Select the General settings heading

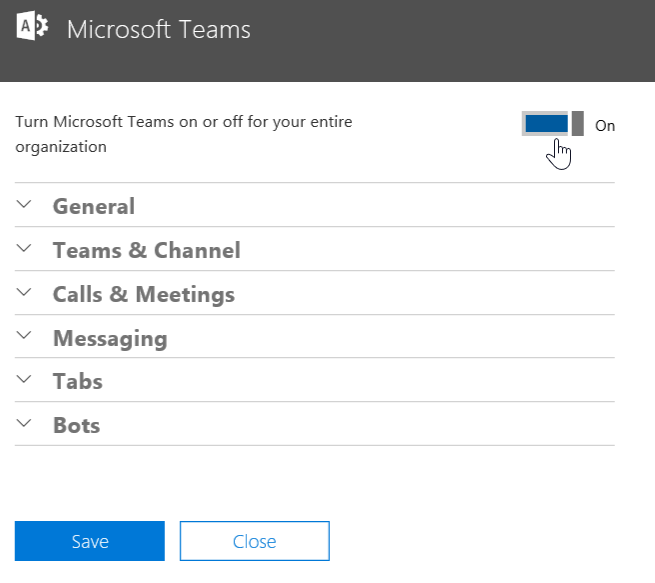tap(94, 207)
